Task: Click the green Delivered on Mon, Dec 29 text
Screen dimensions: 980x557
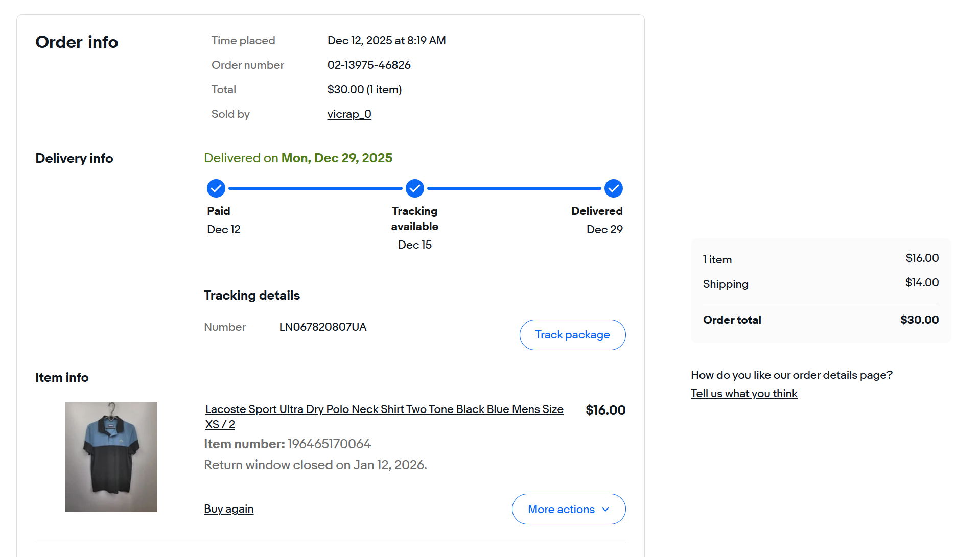Action: 298,158
